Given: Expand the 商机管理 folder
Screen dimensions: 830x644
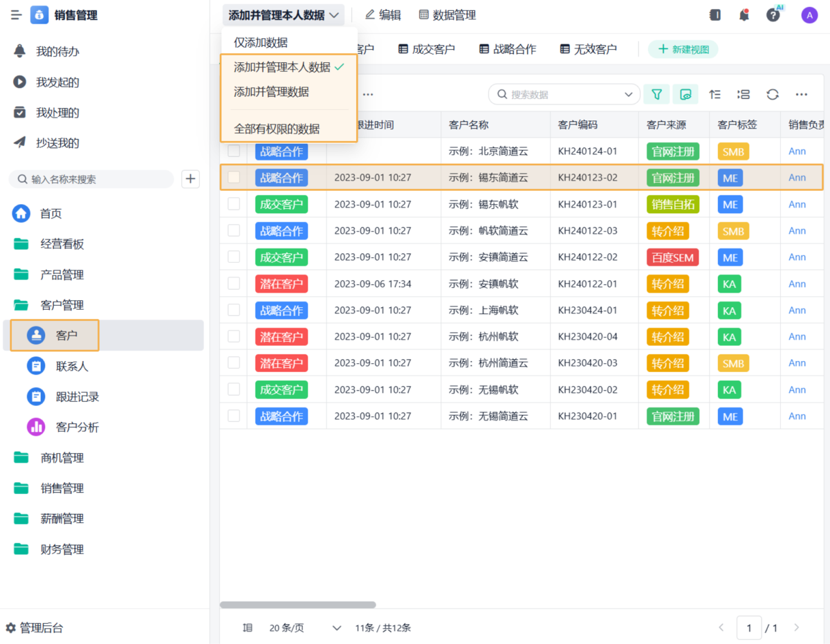Looking at the screenshot, I should coord(62,458).
